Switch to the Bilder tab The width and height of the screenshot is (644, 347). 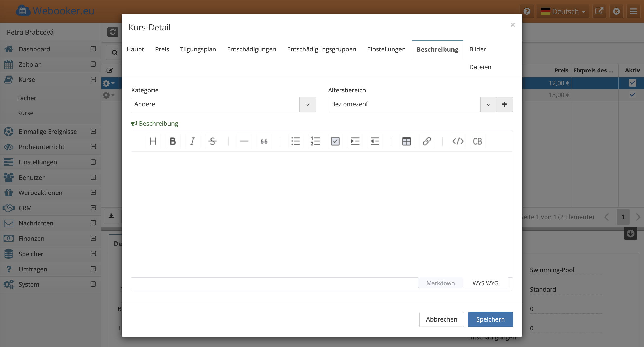coord(477,49)
